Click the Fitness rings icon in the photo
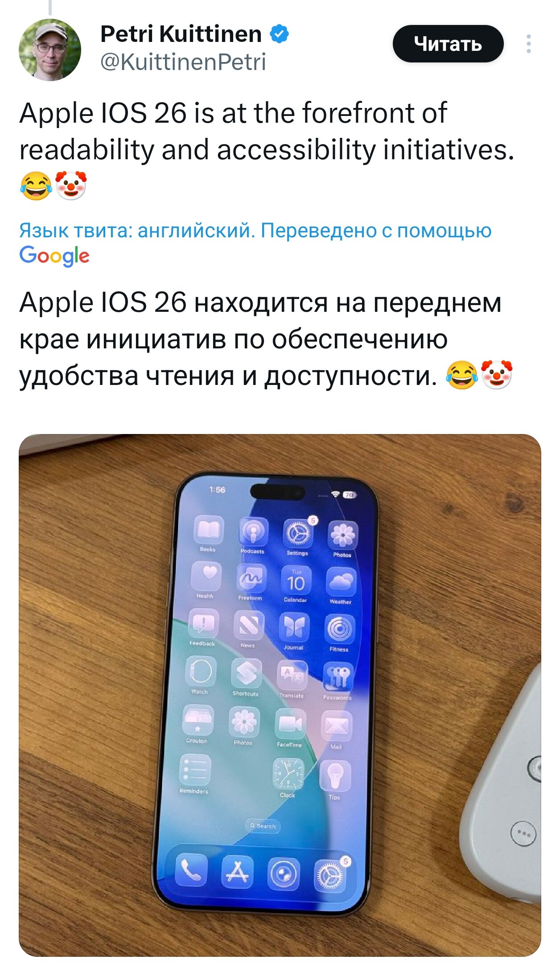 coord(340,629)
